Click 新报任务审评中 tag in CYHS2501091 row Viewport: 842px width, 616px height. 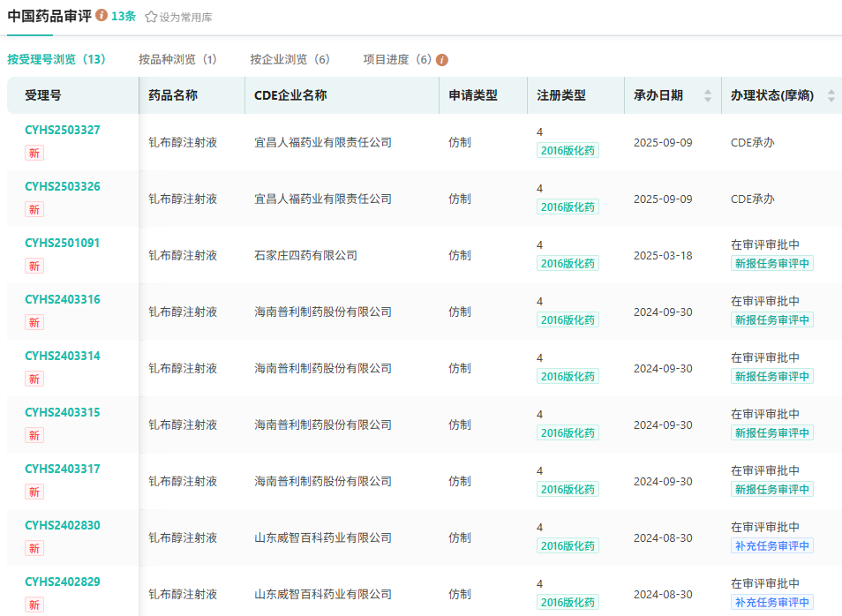click(771, 263)
